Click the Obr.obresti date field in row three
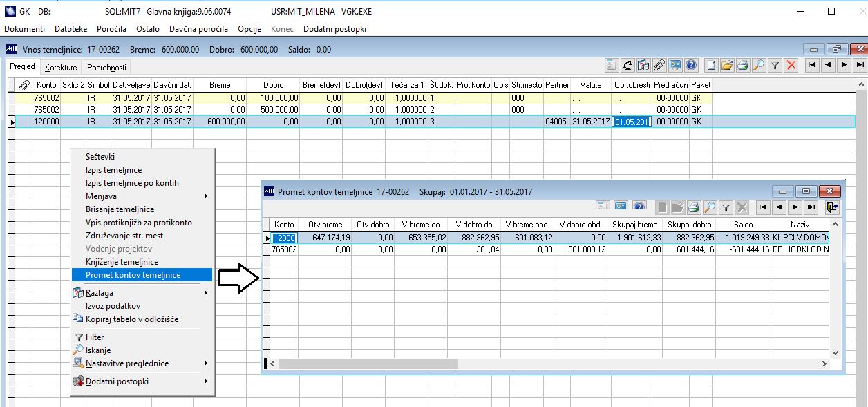 pyautogui.click(x=632, y=122)
